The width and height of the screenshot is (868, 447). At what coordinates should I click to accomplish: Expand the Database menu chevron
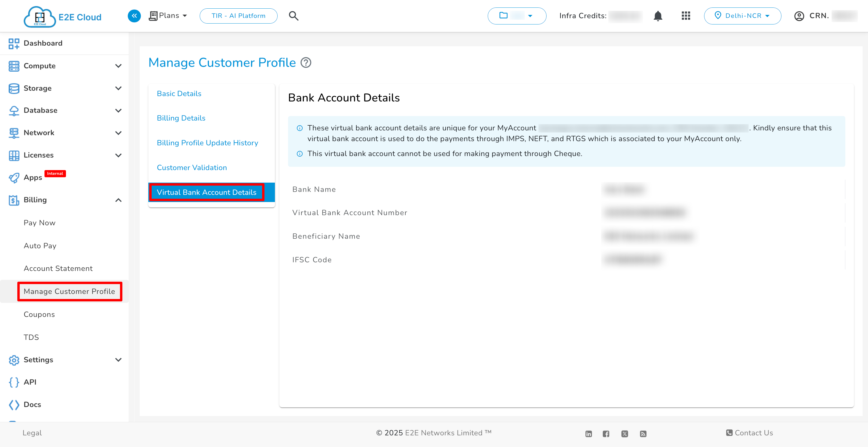pos(118,110)
